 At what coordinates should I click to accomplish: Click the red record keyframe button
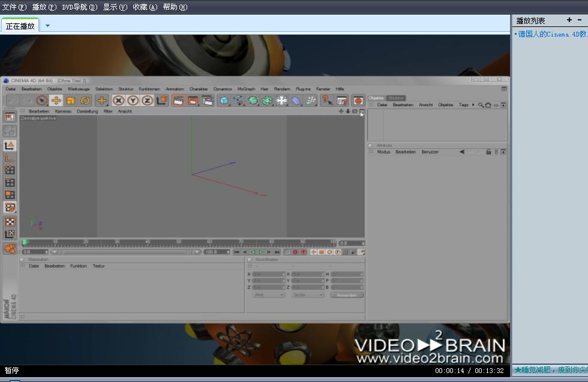295,252
